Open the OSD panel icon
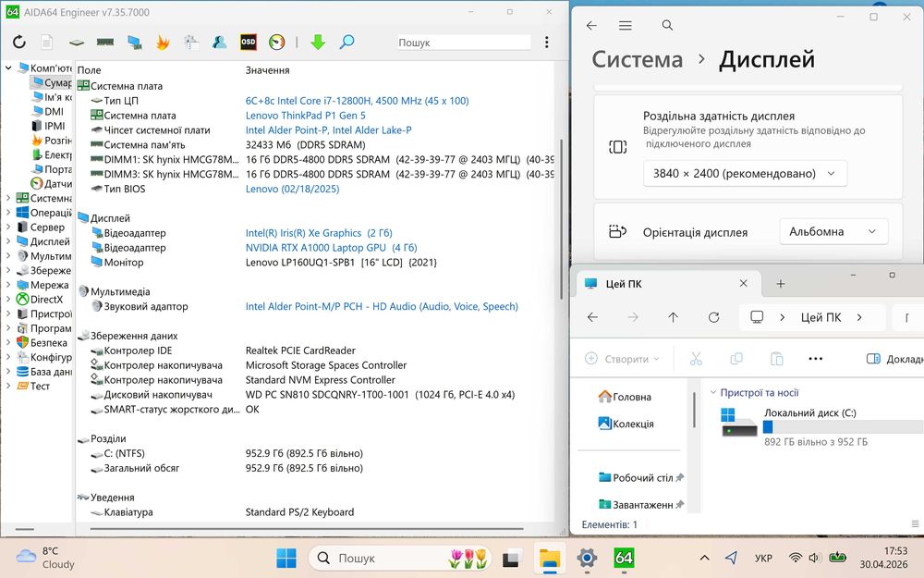 [x=248, y=42]
